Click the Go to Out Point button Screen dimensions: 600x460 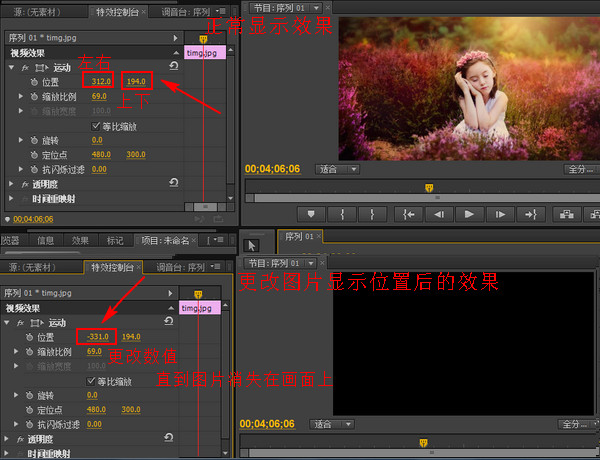tap(531, 213)
